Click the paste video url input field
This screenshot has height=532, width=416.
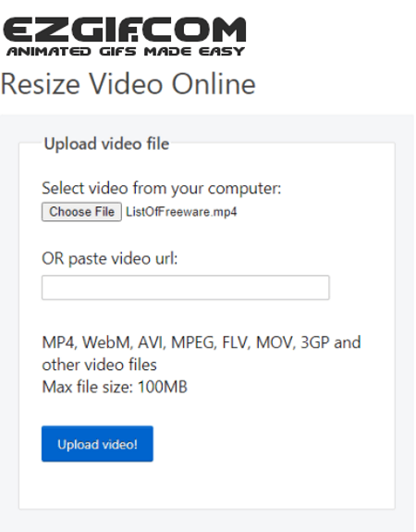(186, 288)
